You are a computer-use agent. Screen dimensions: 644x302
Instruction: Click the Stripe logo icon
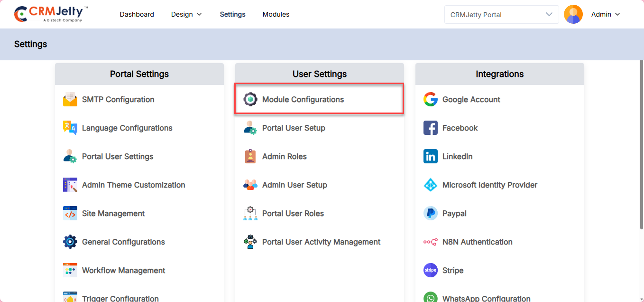431,271
